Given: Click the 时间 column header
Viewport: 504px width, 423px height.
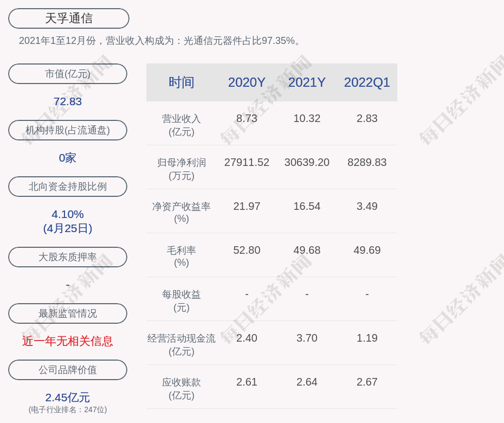Looking at the screenshot, I should pos(182,82).
